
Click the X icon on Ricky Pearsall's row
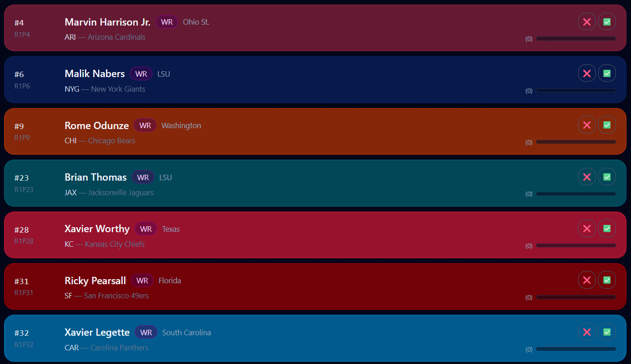[x=587, y=280]
